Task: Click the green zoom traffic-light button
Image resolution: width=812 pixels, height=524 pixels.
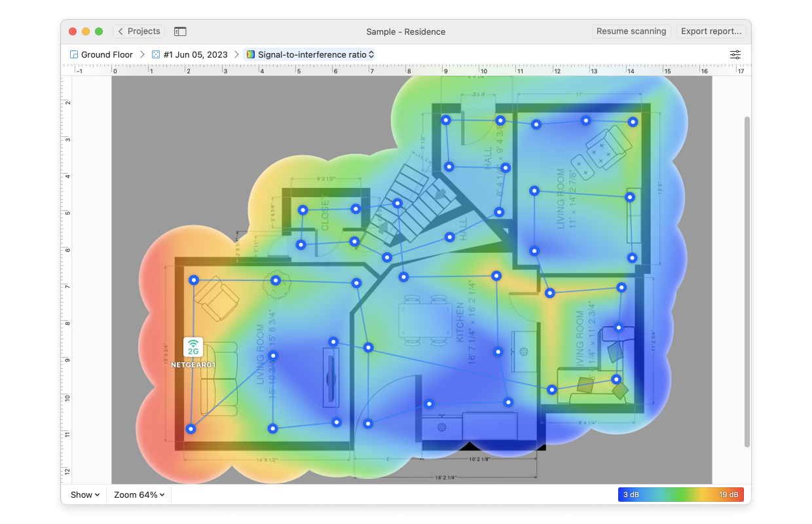Action: click(99, 31)
